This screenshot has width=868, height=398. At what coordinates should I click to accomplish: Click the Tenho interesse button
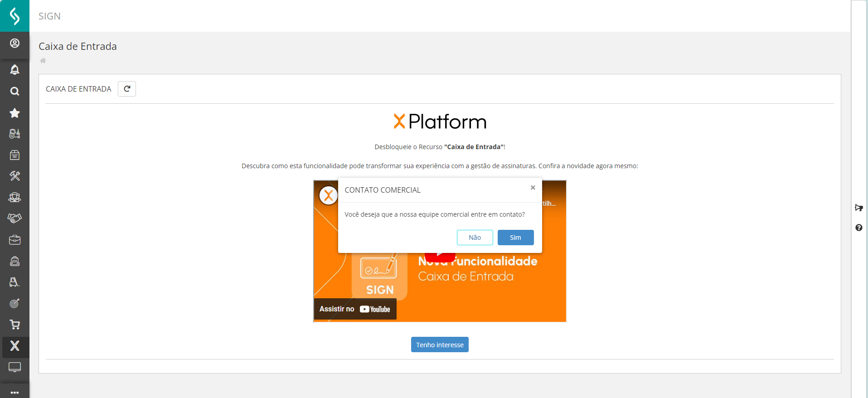pyautogui.click(x=440, y=345)
